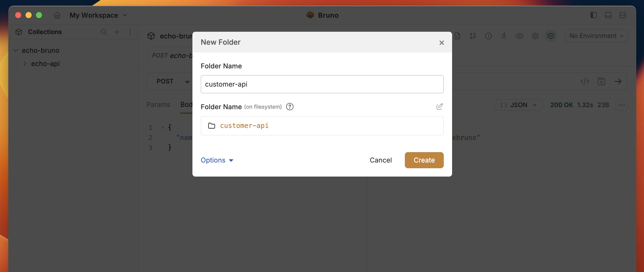This screenshot has width=644, height=272.
Task: Click the save request icon
Action: tap(602, 81)
